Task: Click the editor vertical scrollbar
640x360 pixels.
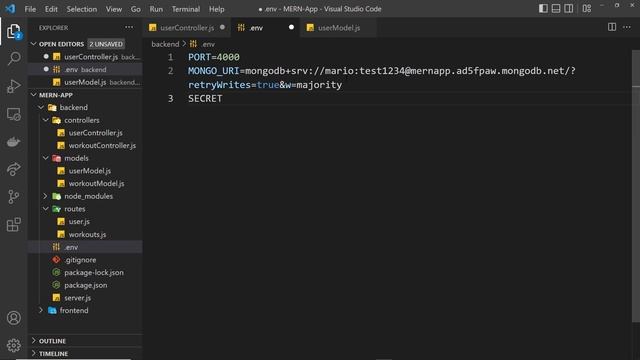Action: tap(636, 186)
